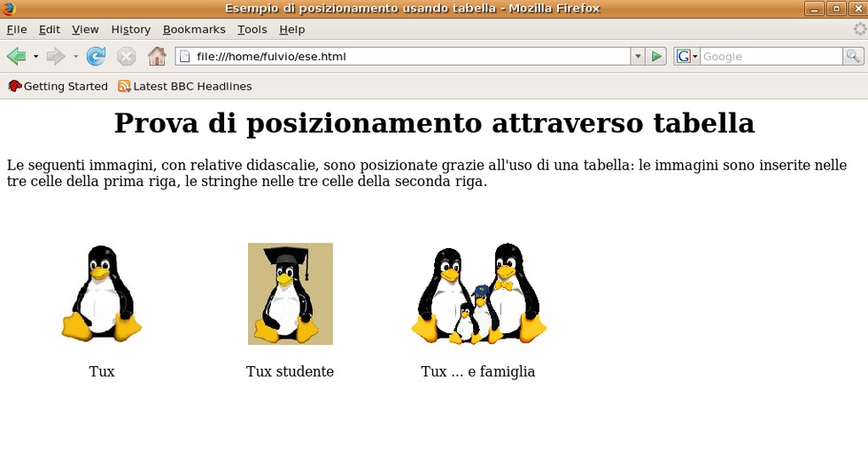Click the URL field showing file:///home/fulvio/ese.html

[403, 57]
